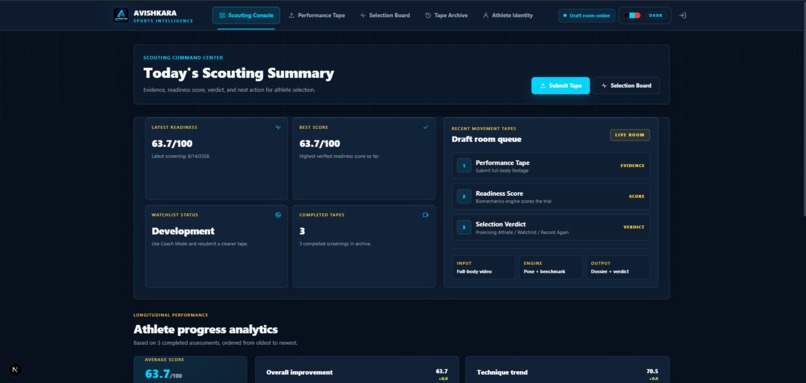Click the Avishkara logo icon
Image resolution: width=806 pixels, height=383 pixels.
pyautogui.click(x=121, y=15)
